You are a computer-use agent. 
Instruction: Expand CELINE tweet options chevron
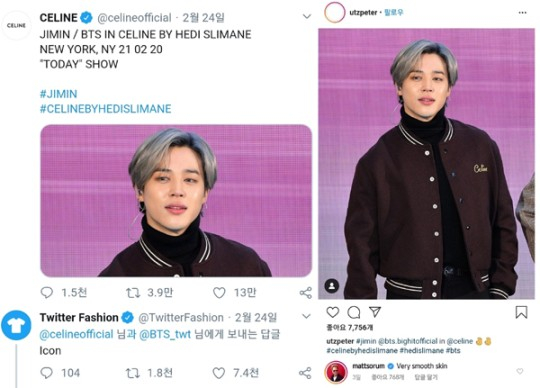(x=307, y=16)
